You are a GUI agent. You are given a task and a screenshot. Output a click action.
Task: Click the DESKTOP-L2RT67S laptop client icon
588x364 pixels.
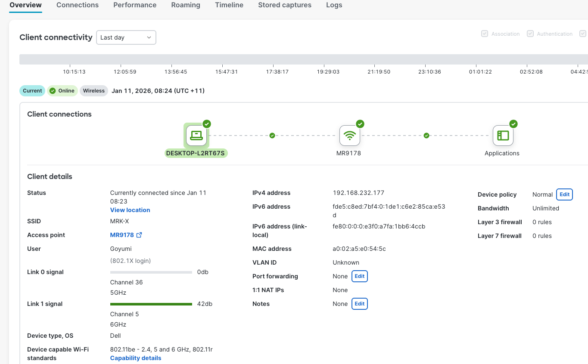tap(196, 136)
